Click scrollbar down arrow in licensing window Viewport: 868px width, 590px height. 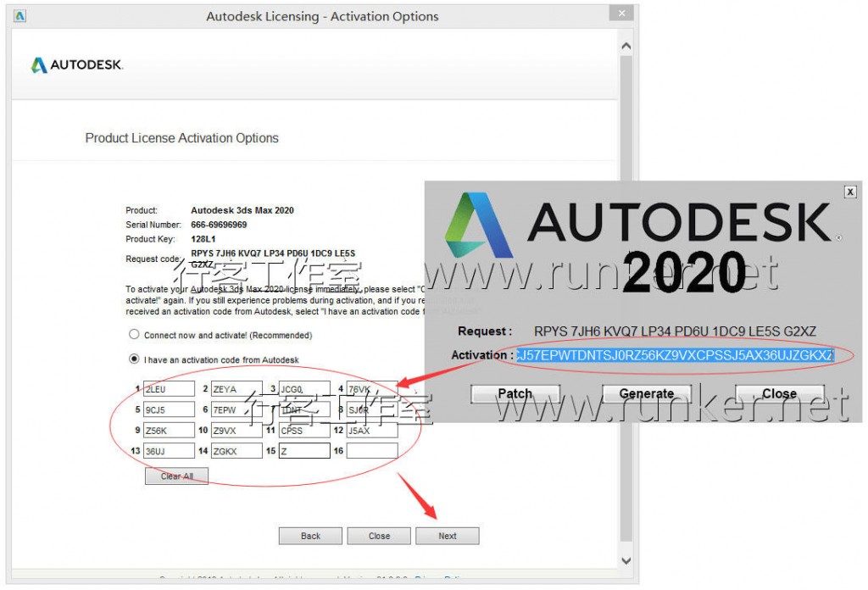click(x=626, y=560)
